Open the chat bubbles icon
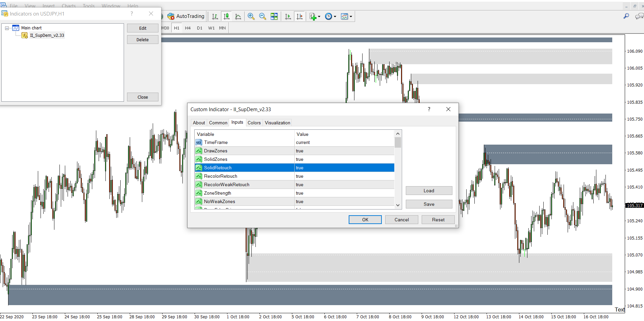 (x=639, y=16)
